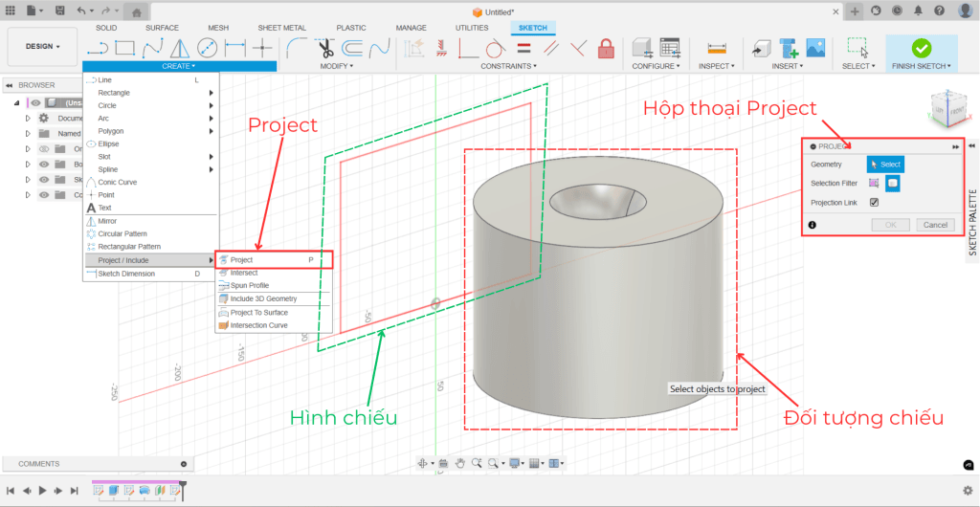Click the green Finish Sketch checkmark
Viewport: 980px width, 507px height.
tap(921, 47)
